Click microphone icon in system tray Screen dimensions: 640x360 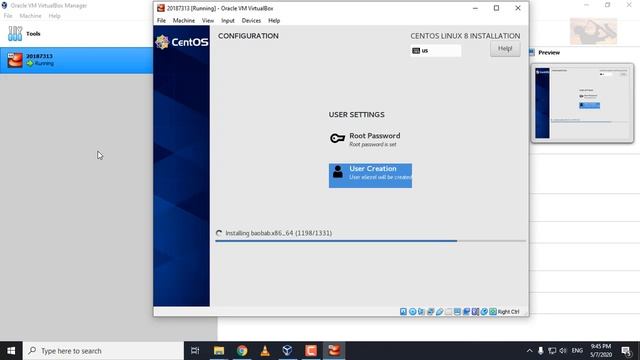540,351
